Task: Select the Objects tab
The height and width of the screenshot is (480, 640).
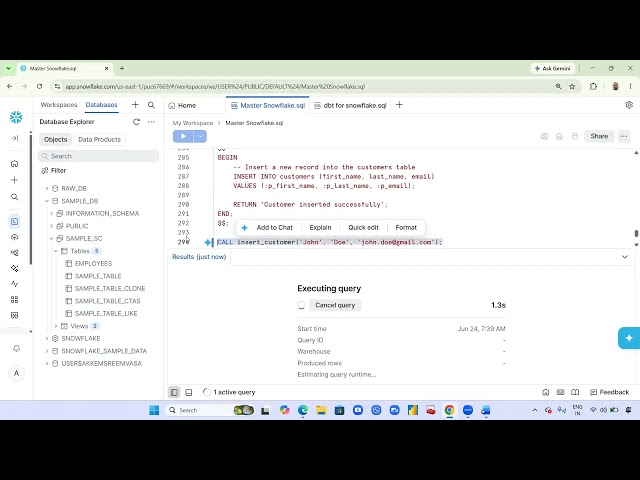Action: click(56, 140)
